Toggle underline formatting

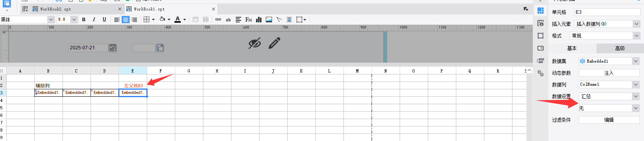pyautogui.click(x=104, y=20)
